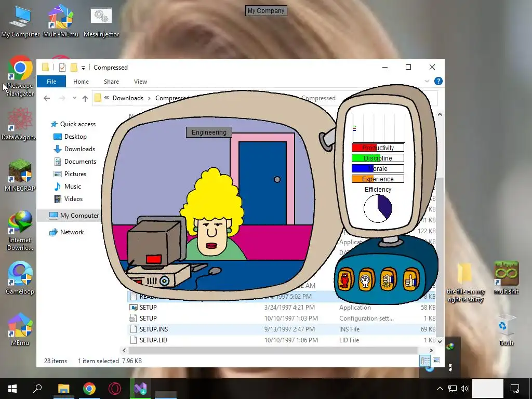Click the horizontal scrollbar right arrow

[x=431, y=351]
